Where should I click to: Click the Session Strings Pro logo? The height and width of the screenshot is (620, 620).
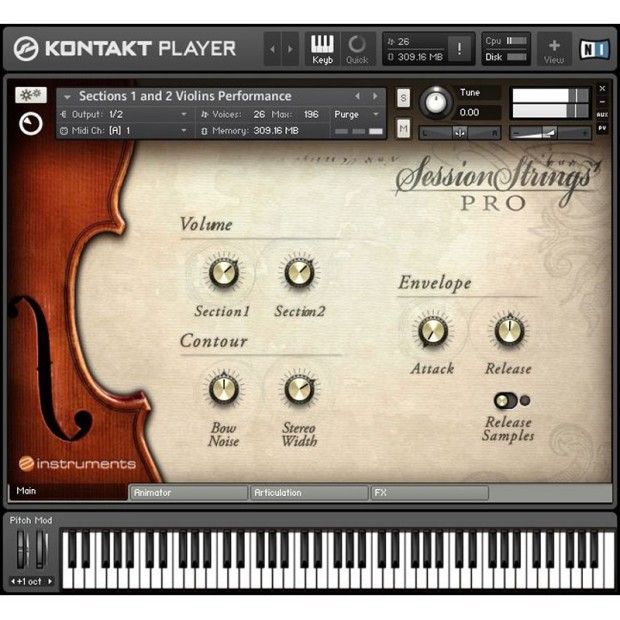pos(497,183)
